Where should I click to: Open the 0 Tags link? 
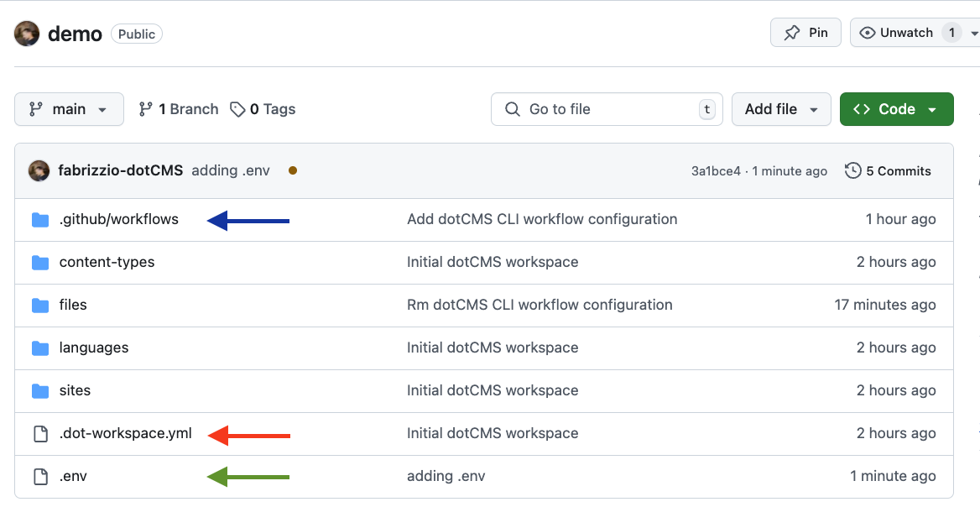[x=263, y=109]
